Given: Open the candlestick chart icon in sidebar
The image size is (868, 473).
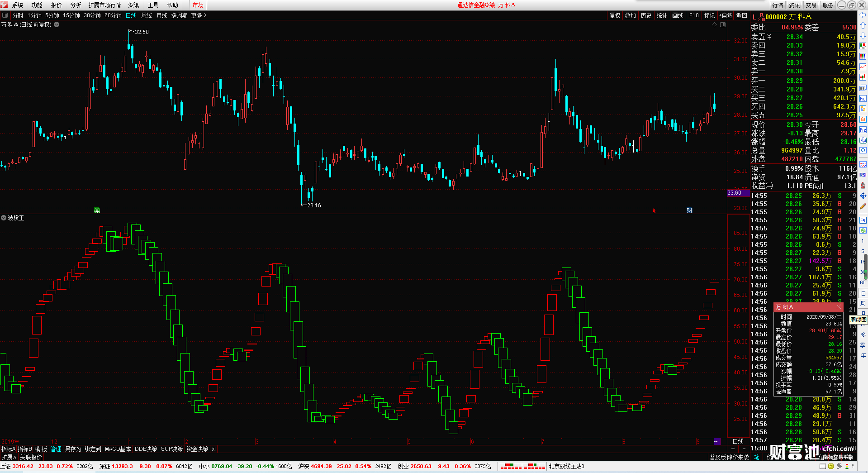Looking at the screenshot, I should click(x=863, y=77).
